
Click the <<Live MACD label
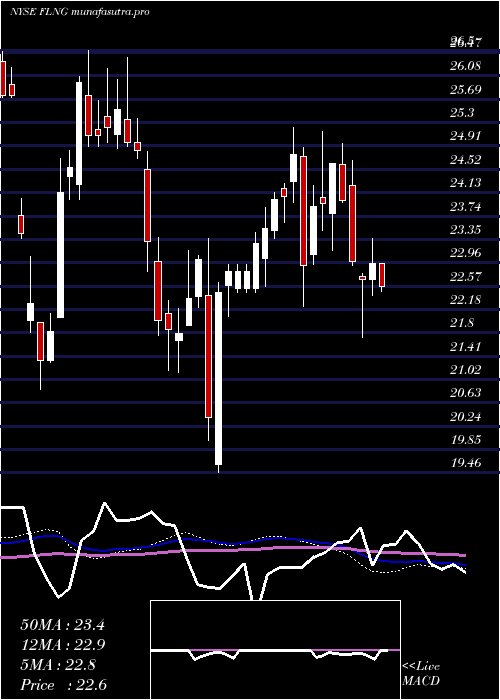point(421,674)
